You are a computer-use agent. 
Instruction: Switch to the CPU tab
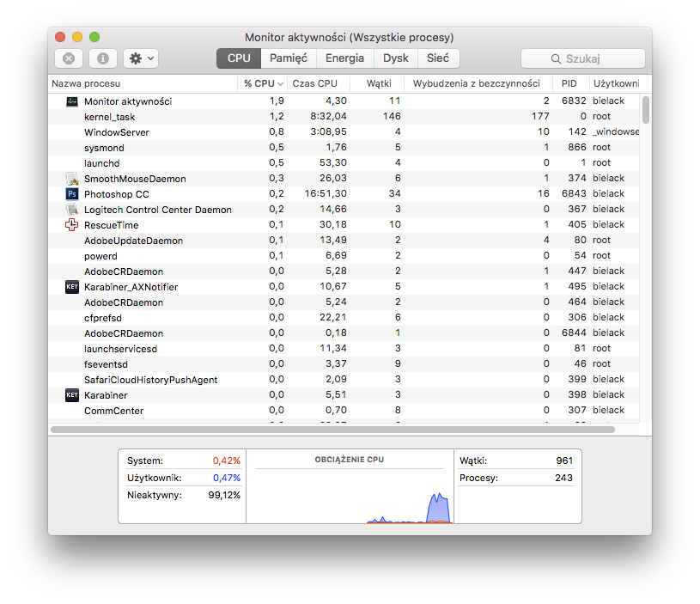tap(239, 58)
